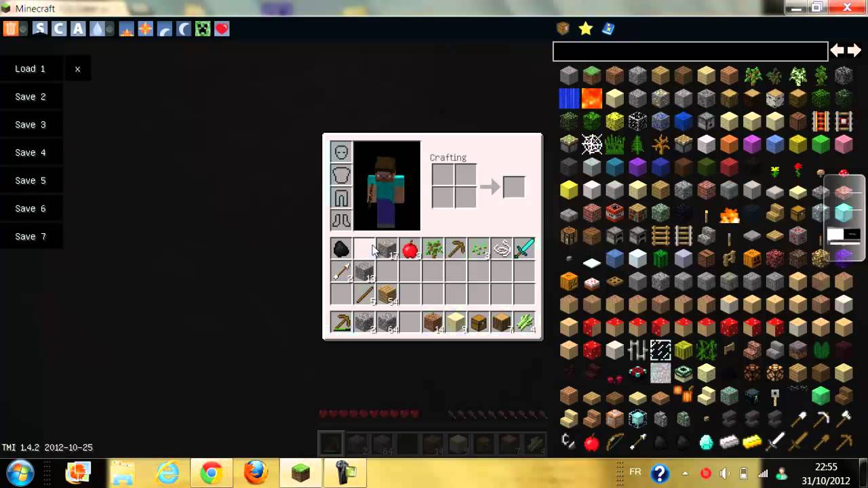Pick up the string in inventory

(502, 249)
